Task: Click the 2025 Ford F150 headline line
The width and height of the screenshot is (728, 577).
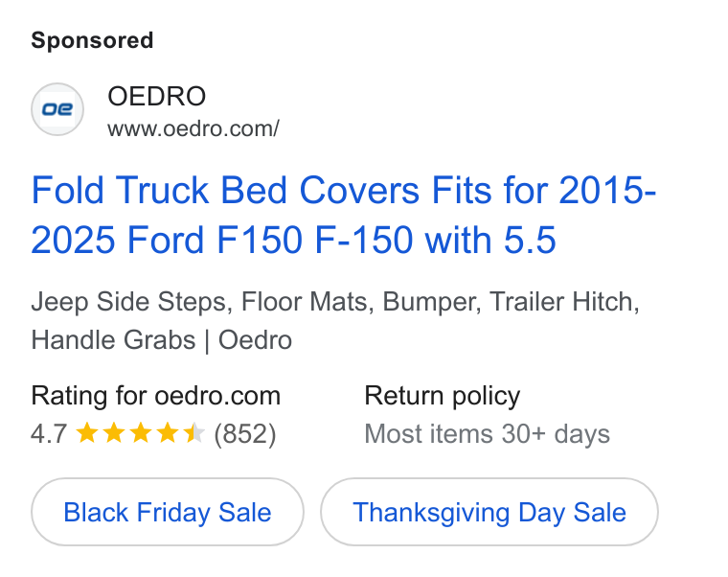Action: click(x=293, y=240)
